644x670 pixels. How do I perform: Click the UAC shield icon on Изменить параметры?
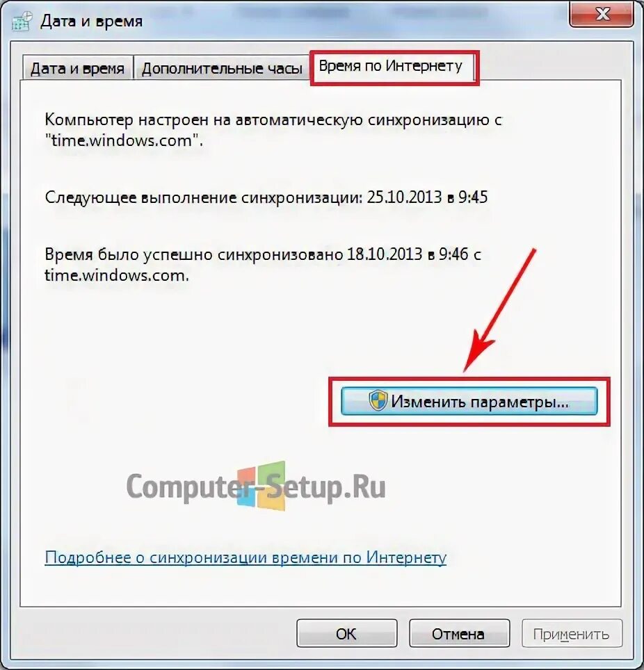(x=378, y=401)
